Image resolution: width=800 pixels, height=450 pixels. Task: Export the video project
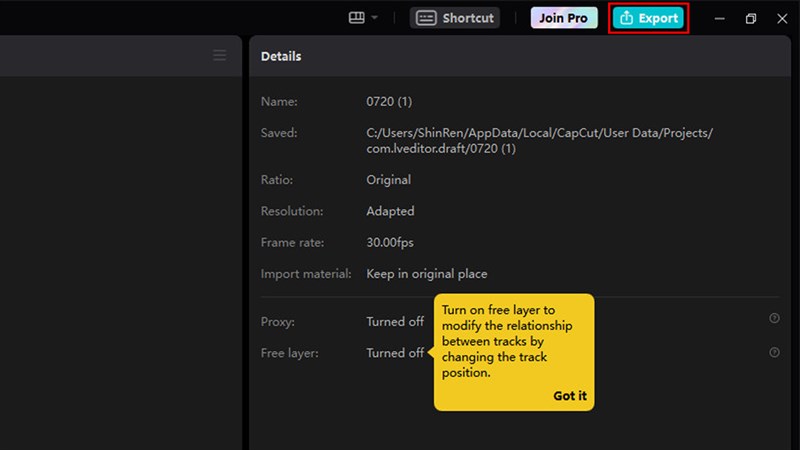[649, 18]
